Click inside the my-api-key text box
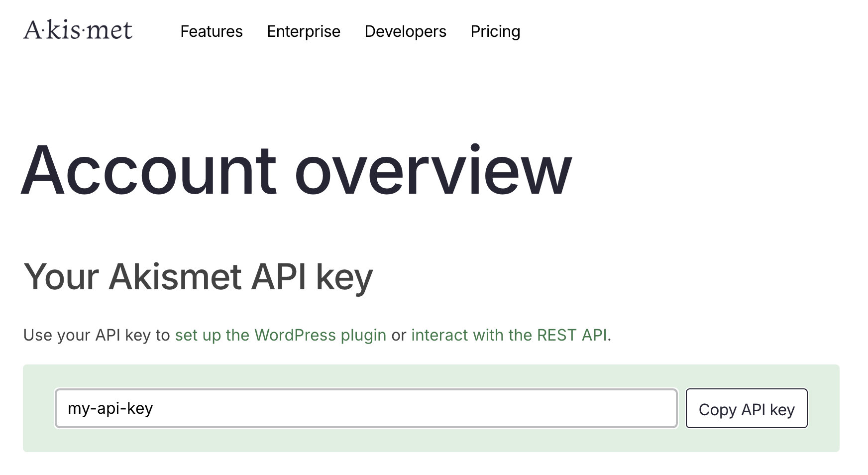 [x=366, y=408]
